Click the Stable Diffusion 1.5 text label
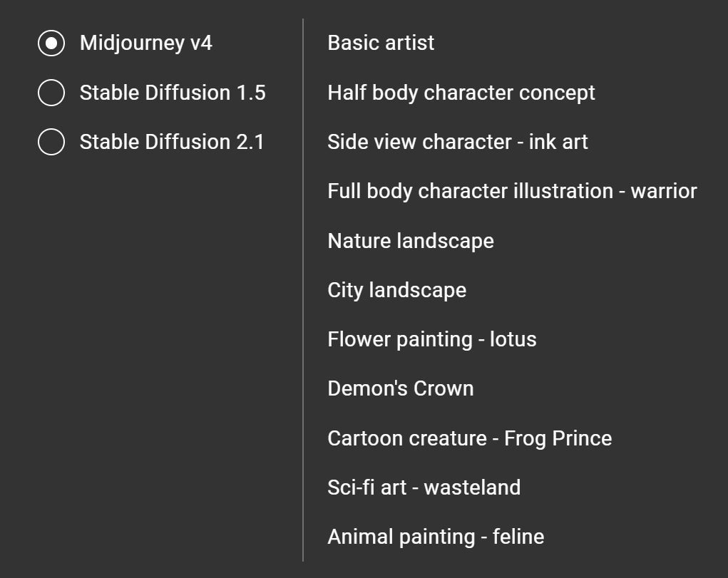Viewport: 728px width, 578px height. [172, 93]
